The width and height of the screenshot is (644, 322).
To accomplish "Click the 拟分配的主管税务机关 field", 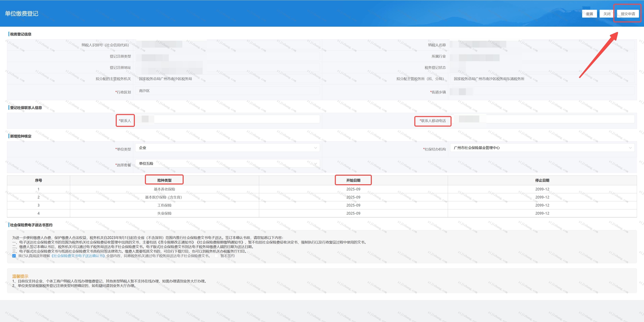I will click(x=228, y=79).
